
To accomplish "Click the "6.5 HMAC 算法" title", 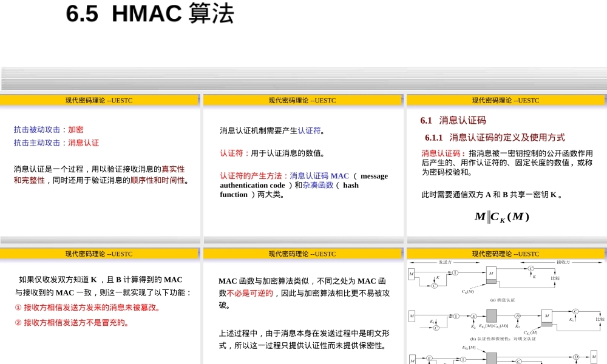I will 150,14.
